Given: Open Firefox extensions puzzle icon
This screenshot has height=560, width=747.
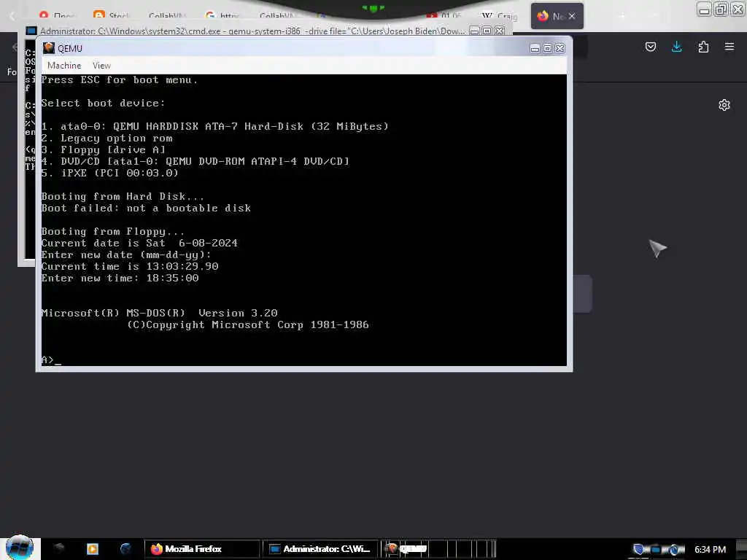Looking at the screenshot, I should pos(703,47).
